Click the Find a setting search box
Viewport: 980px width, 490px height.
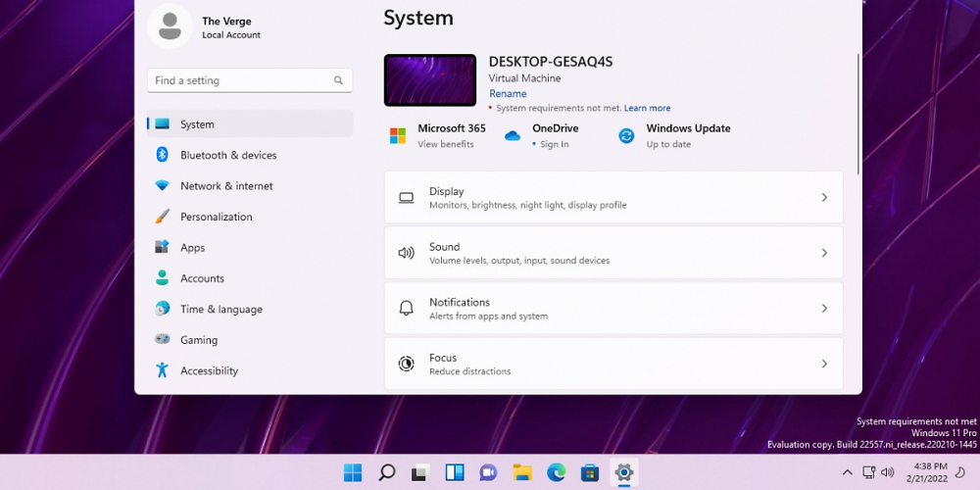[x=250, y=80]
